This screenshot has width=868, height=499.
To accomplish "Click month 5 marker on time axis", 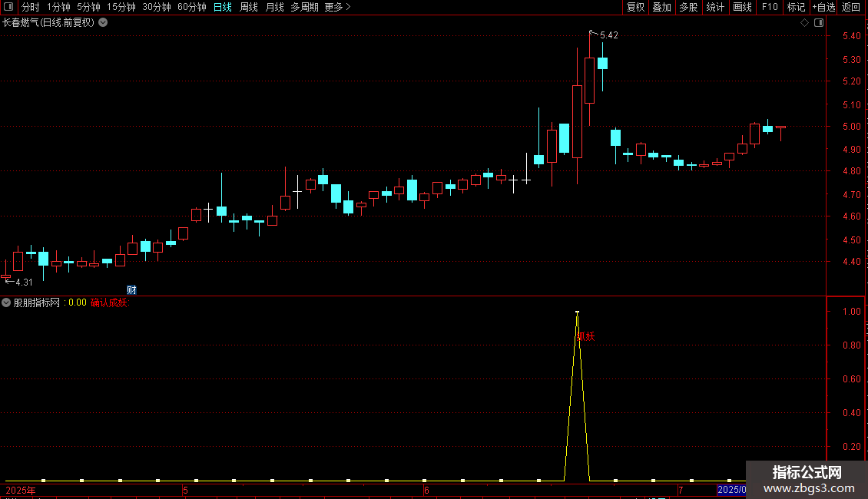I will [185, 491].
